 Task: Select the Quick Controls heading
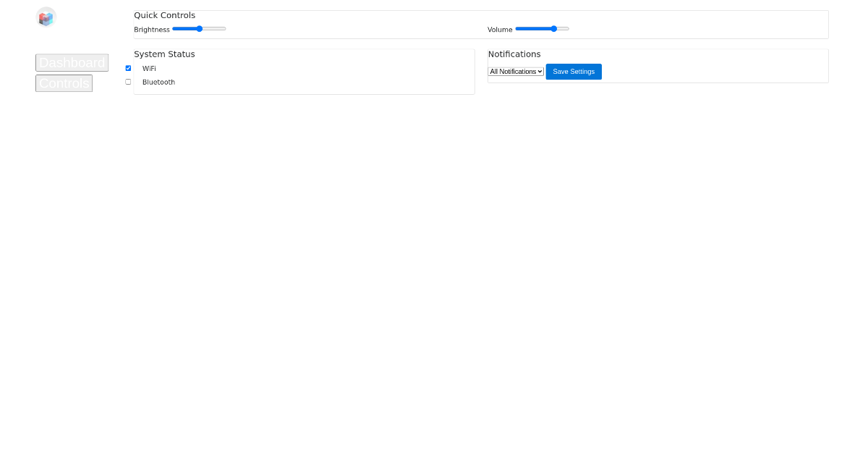tap(164, 15)
